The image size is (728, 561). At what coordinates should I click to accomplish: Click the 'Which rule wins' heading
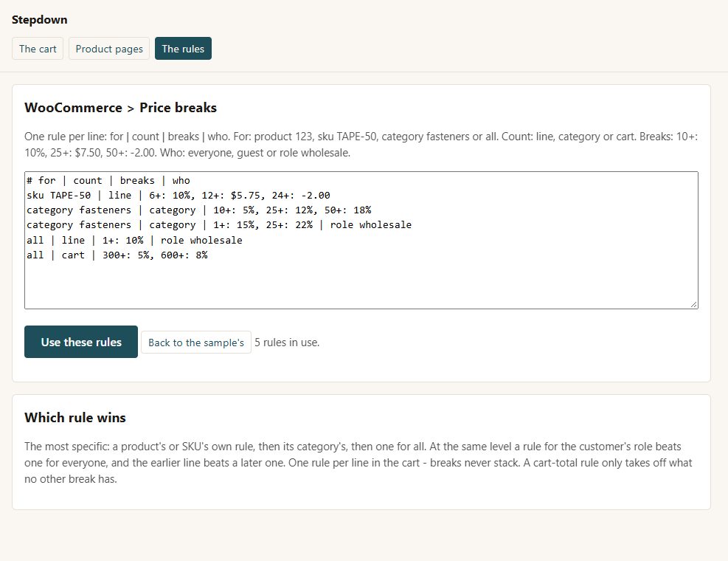tap(75, 417)
